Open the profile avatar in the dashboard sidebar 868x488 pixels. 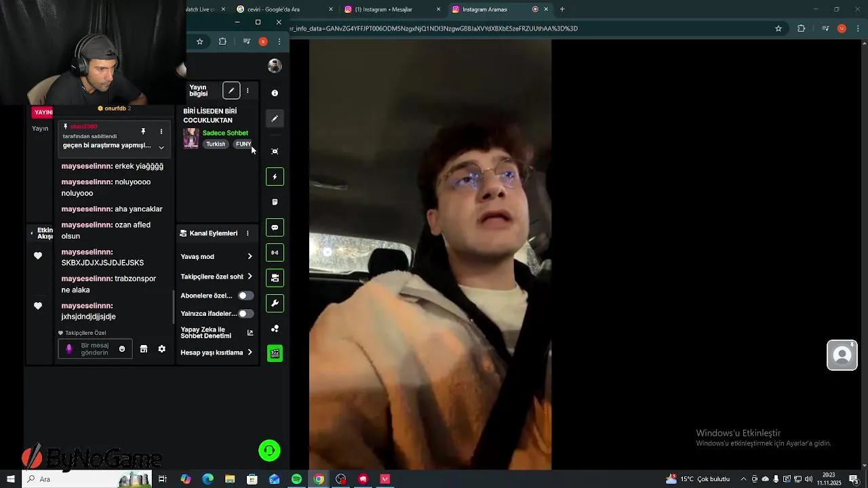pyautogui.click(x=275, y=66)
